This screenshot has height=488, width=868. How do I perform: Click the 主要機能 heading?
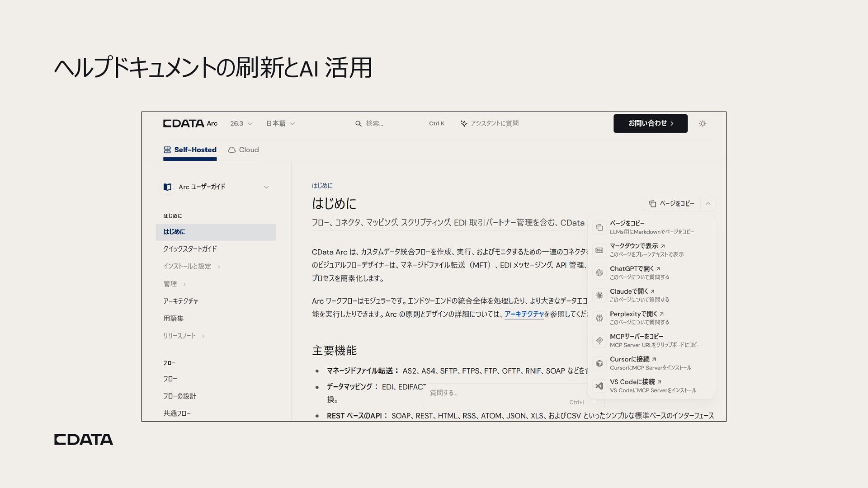[334, 351]
